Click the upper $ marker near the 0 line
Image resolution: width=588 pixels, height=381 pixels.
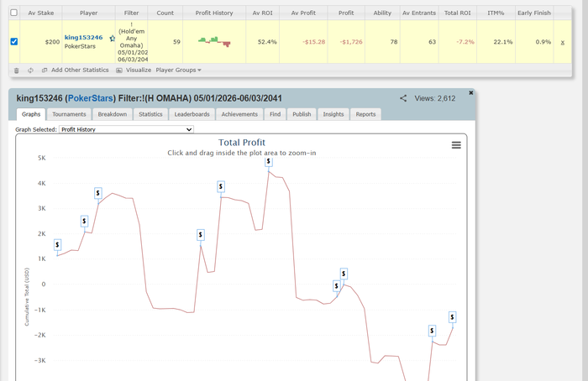click(344, 274)
